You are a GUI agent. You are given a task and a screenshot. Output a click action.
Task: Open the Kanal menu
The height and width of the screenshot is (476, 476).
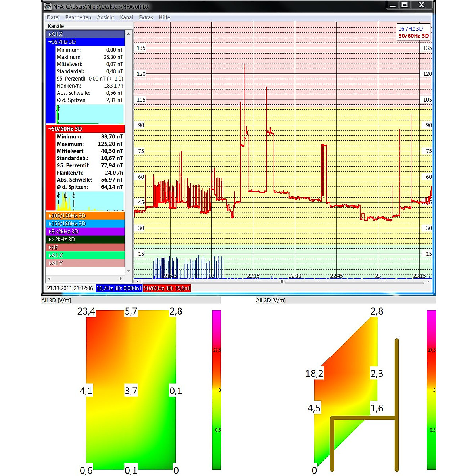pos(127,17)
